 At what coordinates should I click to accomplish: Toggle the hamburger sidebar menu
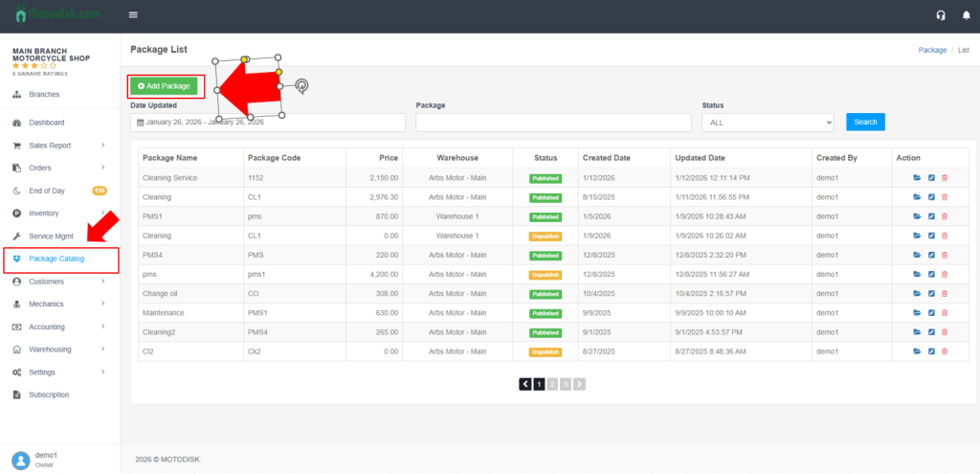pyautogui.click(x=133, y=15)
